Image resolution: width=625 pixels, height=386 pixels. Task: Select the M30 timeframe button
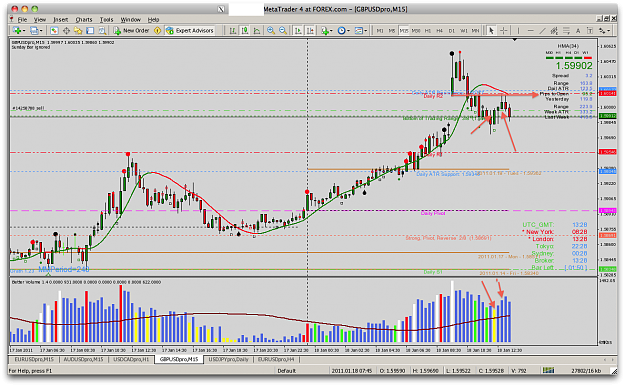point(416,31)
